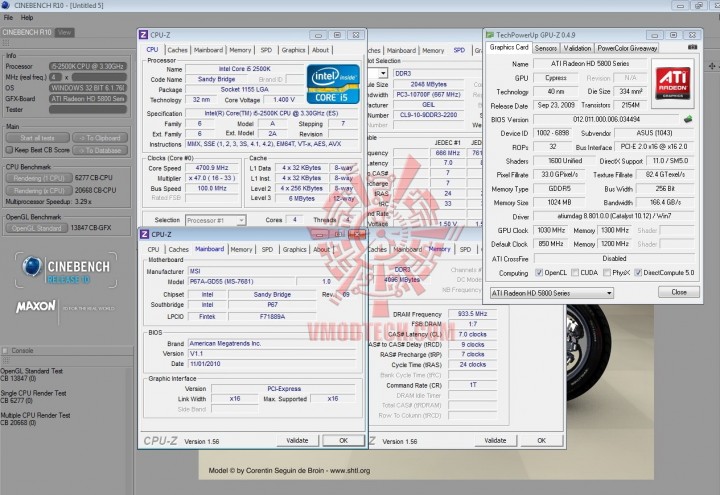Open the ATI Radeon HD 5800 Series dropdown
720x495 pixels.
[x=551, y=293]
